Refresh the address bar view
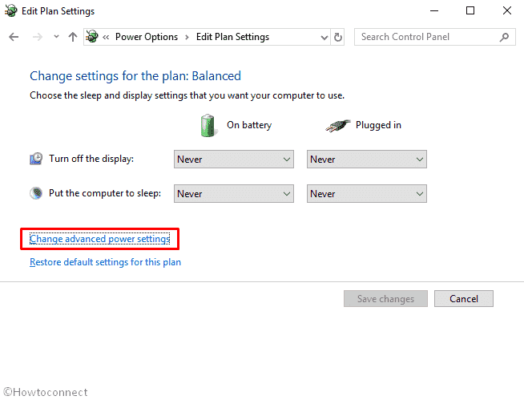The width and height of the screenshot is (524, 400). click(x=338, y=37)
